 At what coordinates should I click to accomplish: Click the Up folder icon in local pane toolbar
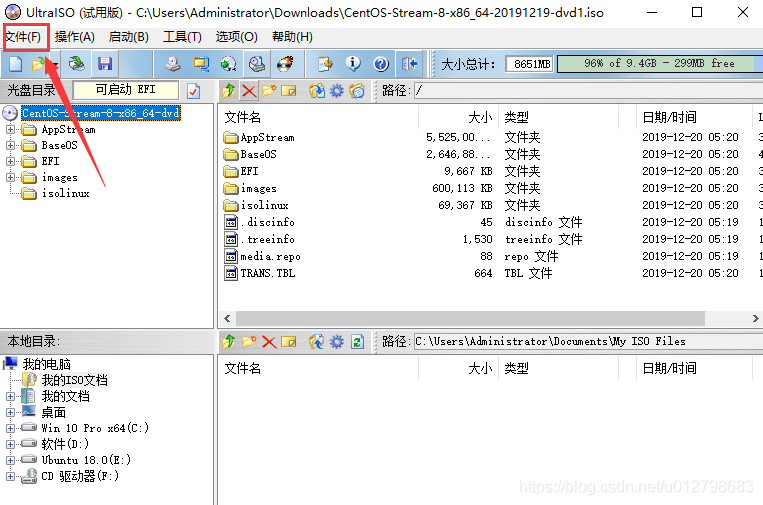(229, 342)
